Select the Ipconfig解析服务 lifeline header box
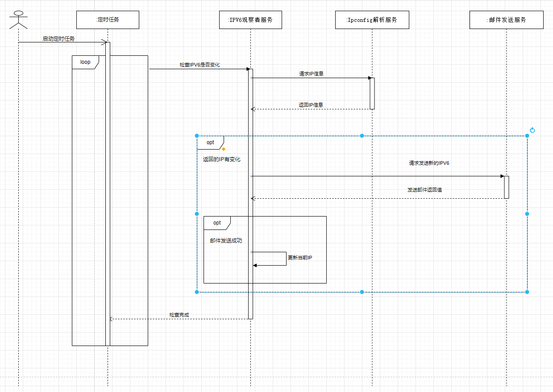This screenshot has height=392, width=553. pos(372,20)
